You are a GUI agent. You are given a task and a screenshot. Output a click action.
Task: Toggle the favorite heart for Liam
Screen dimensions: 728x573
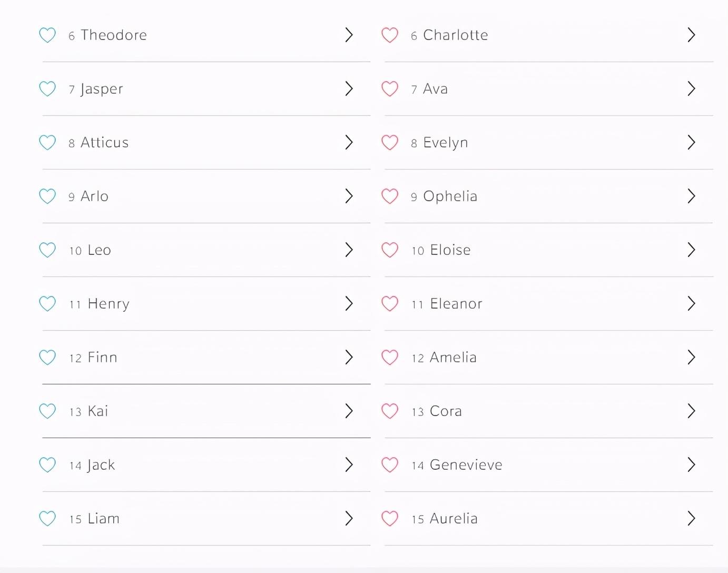pyautogui.click(x=47, y=519)
